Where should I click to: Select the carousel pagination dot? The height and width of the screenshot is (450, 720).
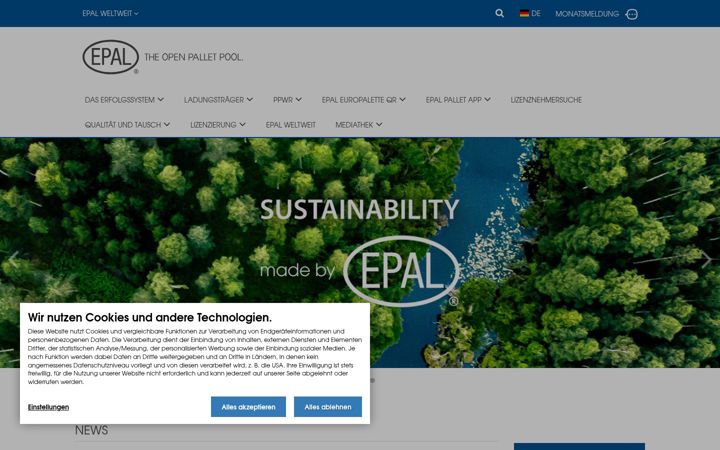click(x=372, y=381)
